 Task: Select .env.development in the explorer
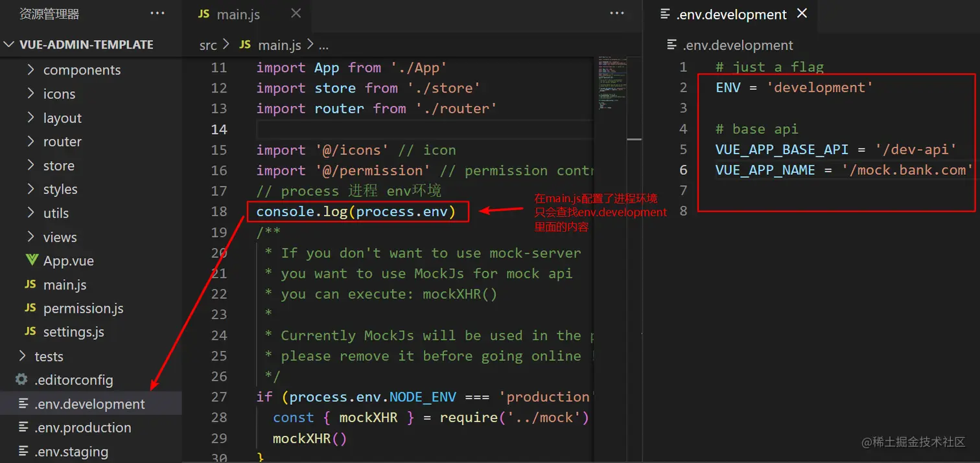click(91, 404)
